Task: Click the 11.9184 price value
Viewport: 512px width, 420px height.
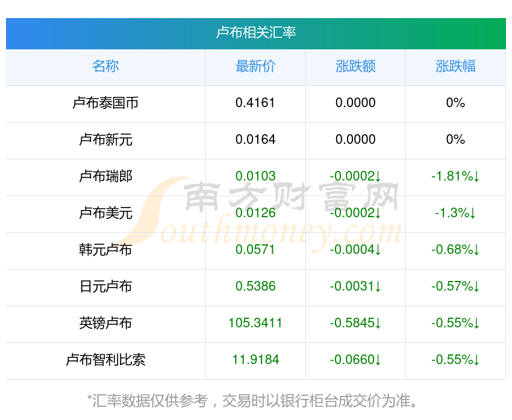Action: tap(255, 360)
